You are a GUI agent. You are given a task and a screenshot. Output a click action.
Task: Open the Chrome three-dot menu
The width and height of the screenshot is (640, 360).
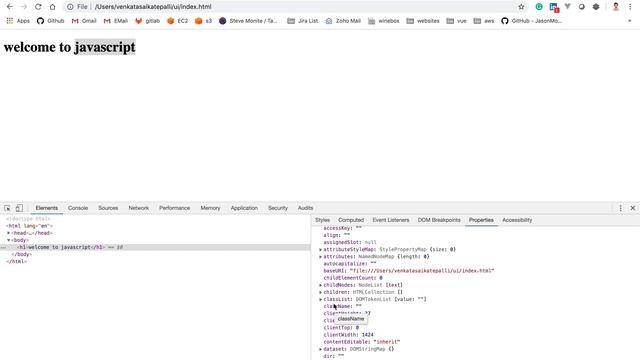point(630,7)
